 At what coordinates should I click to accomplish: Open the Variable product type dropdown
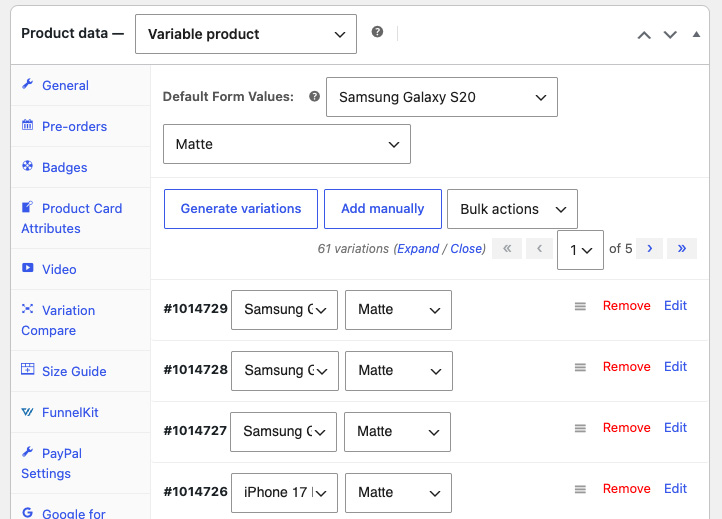246,34
